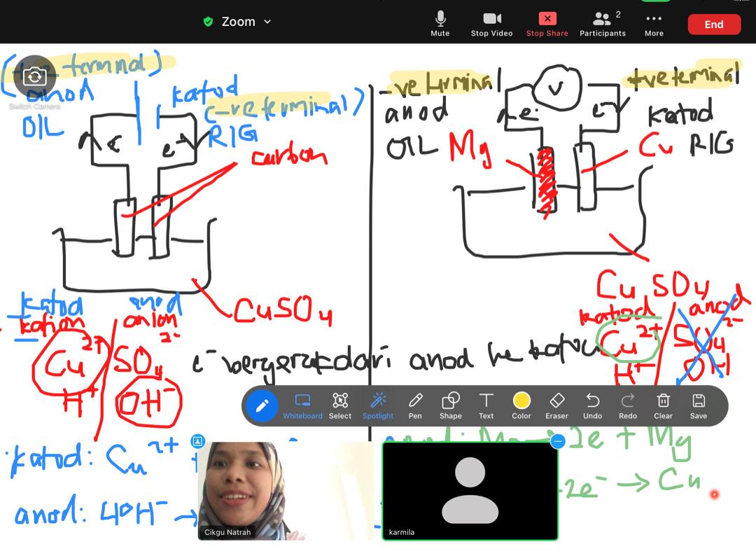Stop Video camera feed
This screenshot has width=756, height=556.
click(491, 23)
